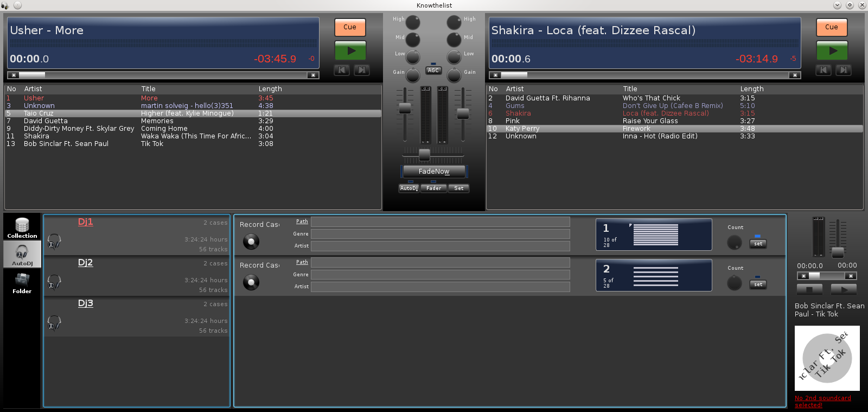Click the right channel High EQ knob
868x412 pixels.
coord(454,22)
